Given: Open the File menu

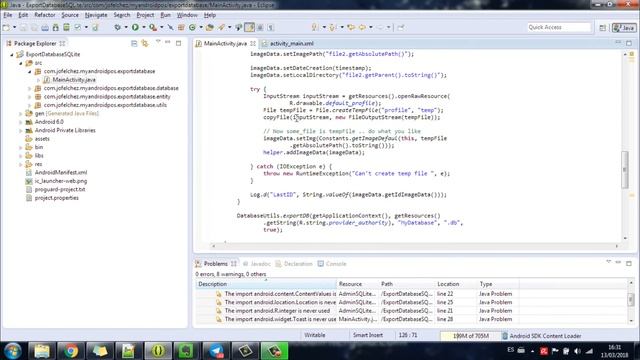Looking at the screenshot, I should [8, 15].
